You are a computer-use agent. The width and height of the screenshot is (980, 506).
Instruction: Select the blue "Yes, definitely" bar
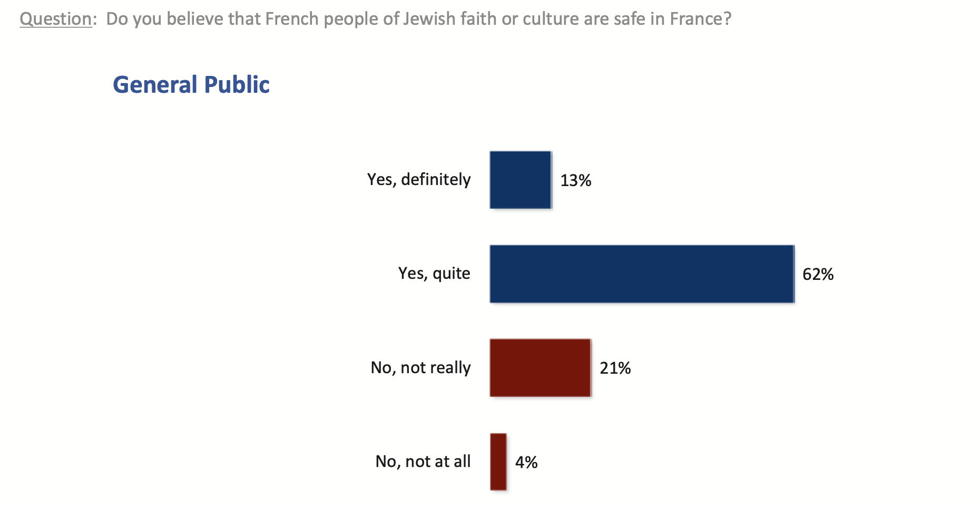(520, 180)
